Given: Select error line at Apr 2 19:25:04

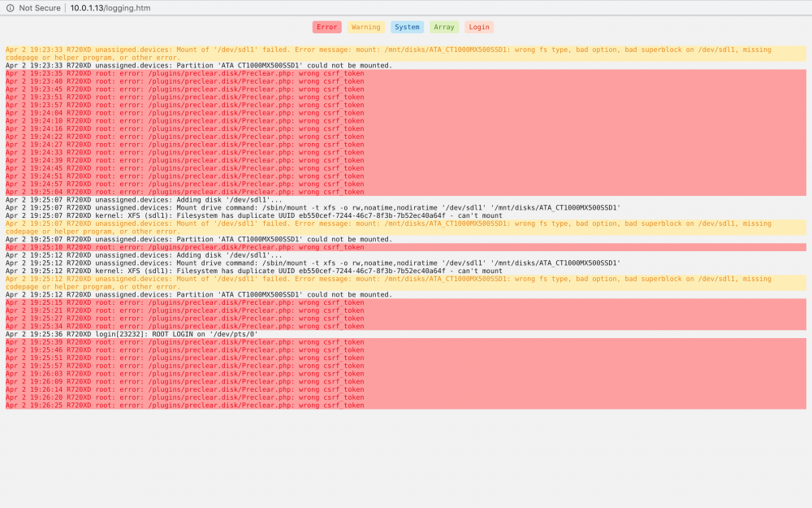Looking at the screenshot, I should click(x=406, y=192).
